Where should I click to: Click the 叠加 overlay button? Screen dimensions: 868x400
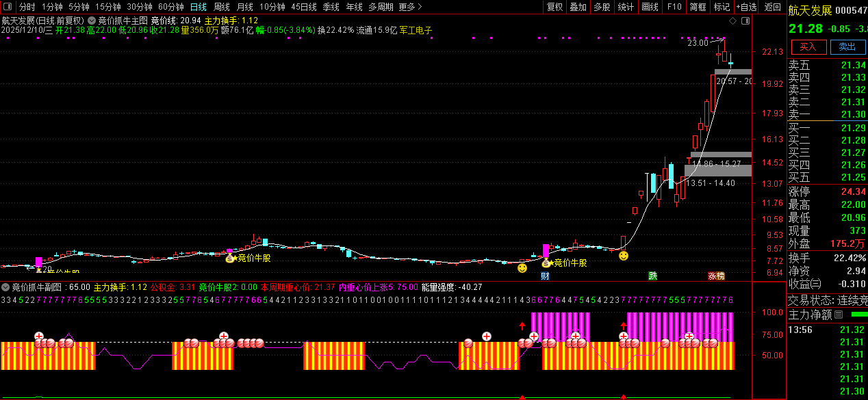(578, 7)
